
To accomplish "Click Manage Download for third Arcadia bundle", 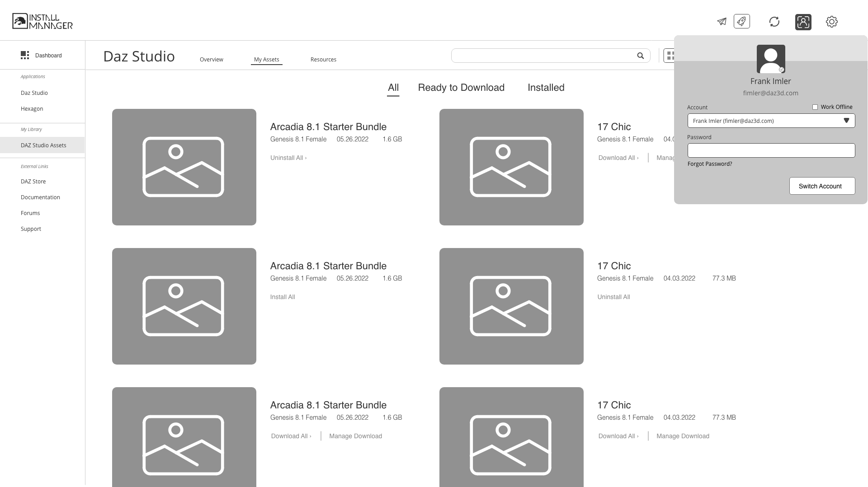I will pyautogui.click(x=356, y=436).
